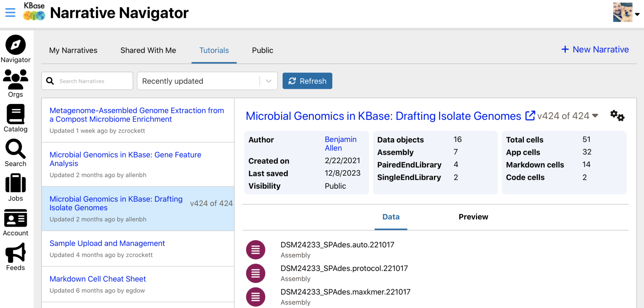Image resolution: width=644 pixels, height=308 pixels.
Task: Open the narrative settings gear icon
Action: [617, 116]
